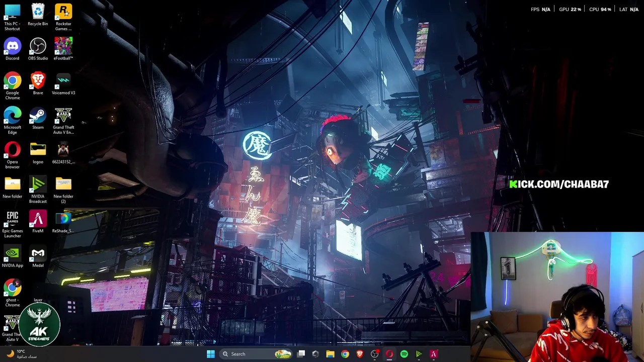Select the Google Chrome desktop shortcut
The height and width of the screenshot is (362, 644).
tap(12, 86)
